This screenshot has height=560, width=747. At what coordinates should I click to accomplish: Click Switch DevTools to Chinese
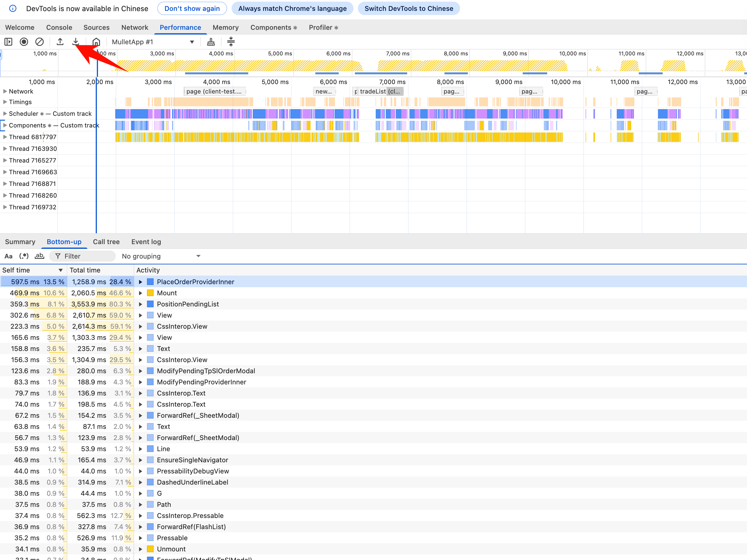click(x=409, y=8)
